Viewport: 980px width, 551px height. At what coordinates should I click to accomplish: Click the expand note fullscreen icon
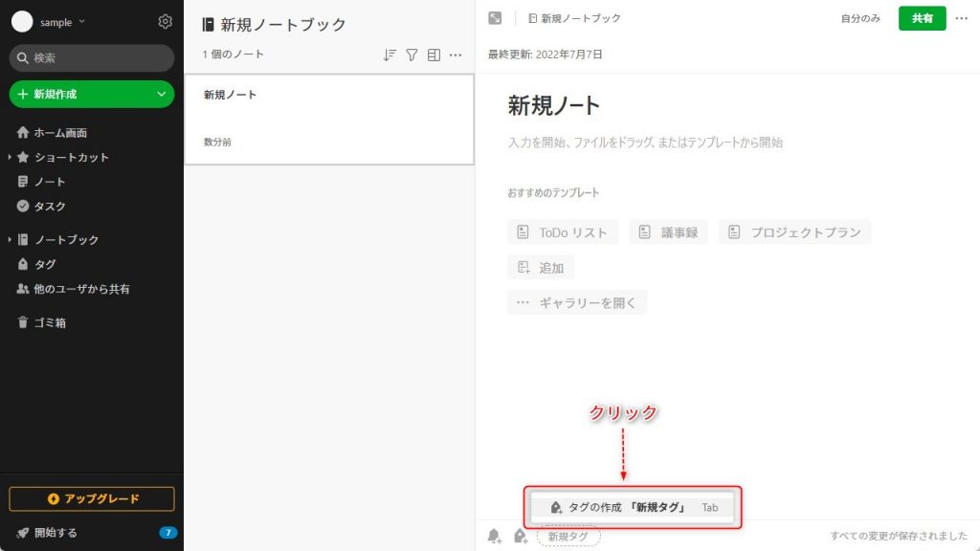pyautogui.click(x=495, y=18)
